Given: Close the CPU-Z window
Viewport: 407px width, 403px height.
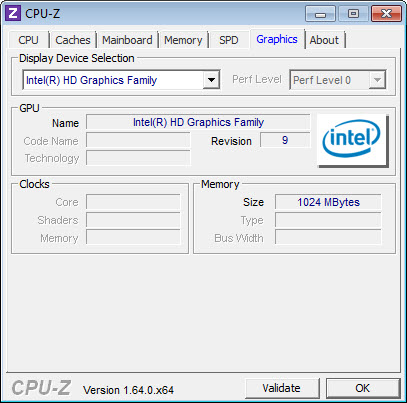Looking at the screenshot, I should pos(386,14).
